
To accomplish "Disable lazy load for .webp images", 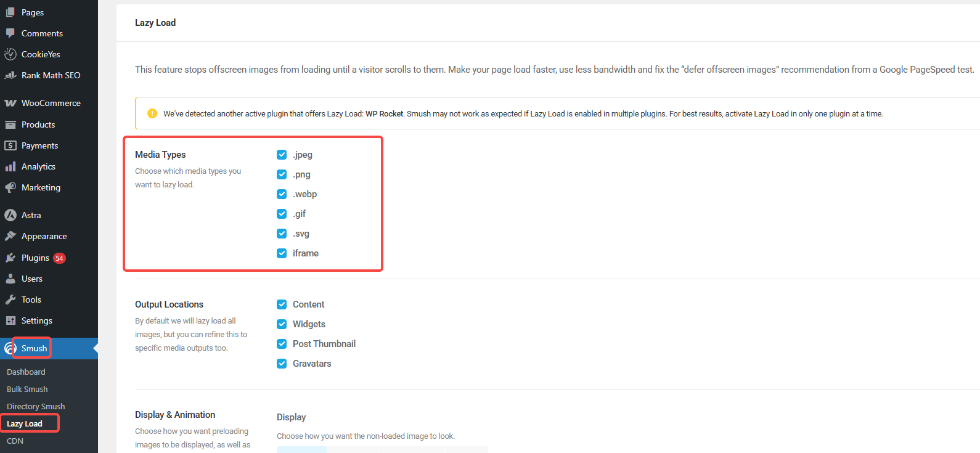I will tap(282, 194).
